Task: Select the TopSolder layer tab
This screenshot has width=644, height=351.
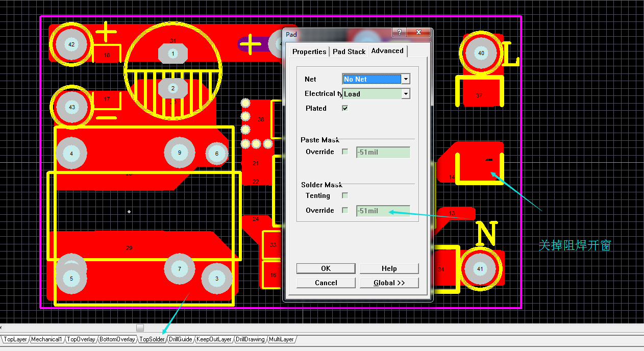Action: pos(152,339)
